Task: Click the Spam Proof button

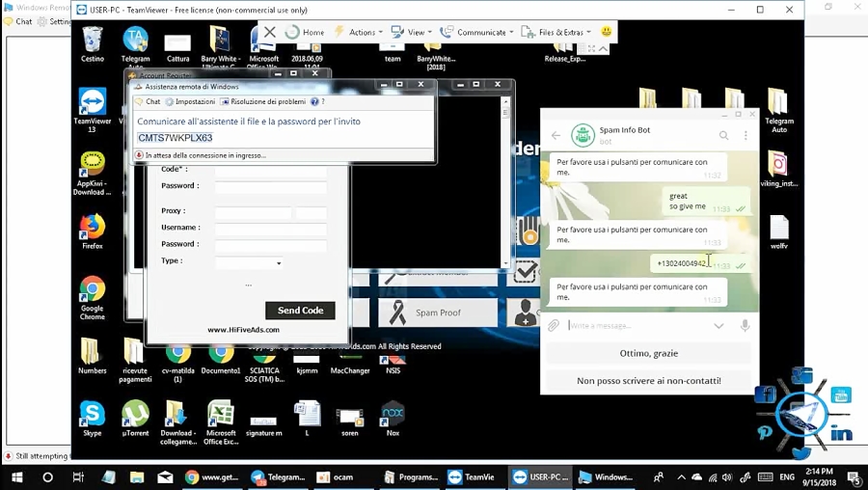Action: pos(438,313)
